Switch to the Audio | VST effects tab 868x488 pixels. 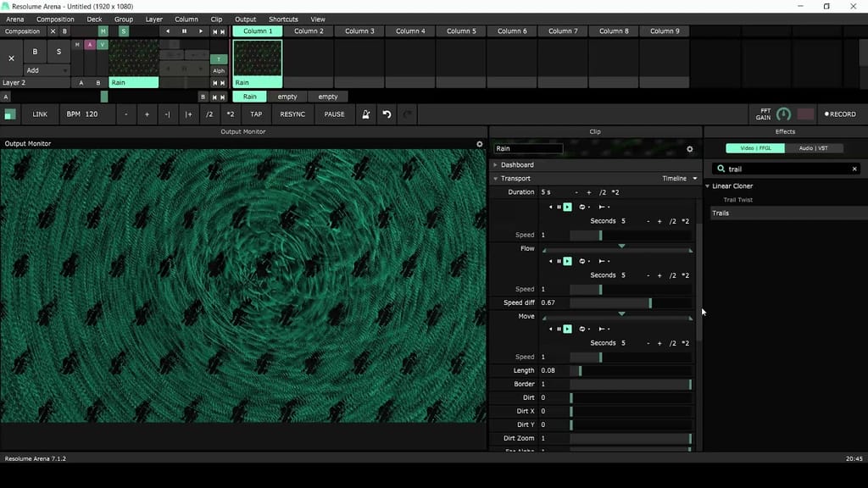point(815,148)
